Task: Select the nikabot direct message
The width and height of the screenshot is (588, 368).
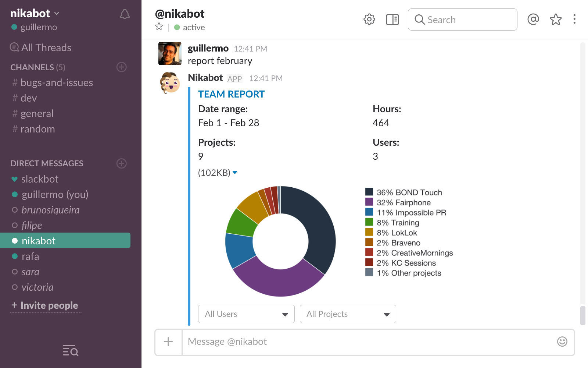Action: click(x=65, y=240)
